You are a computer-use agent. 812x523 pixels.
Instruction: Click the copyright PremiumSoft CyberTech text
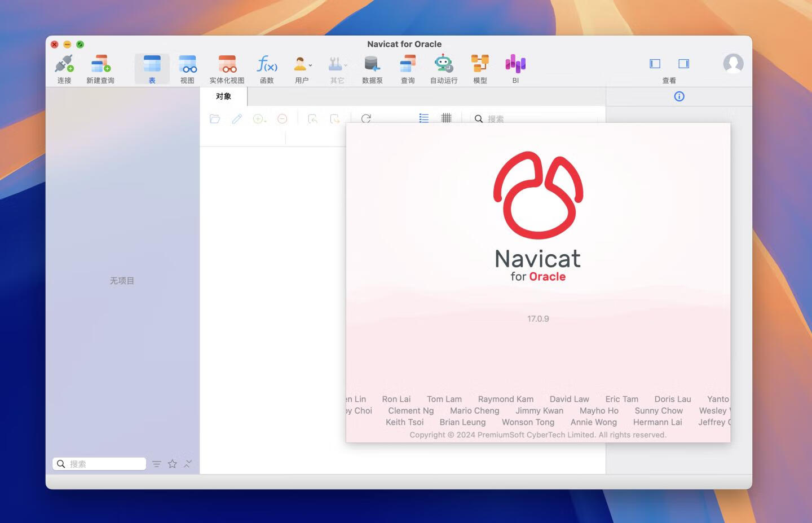click(x=538, y=435)
